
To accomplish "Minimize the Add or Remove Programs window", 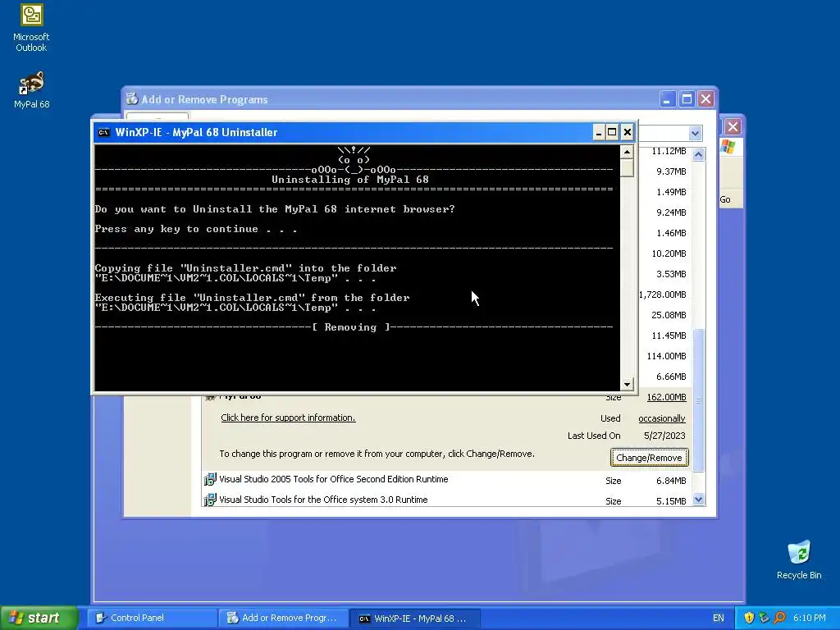I will 667,99.
